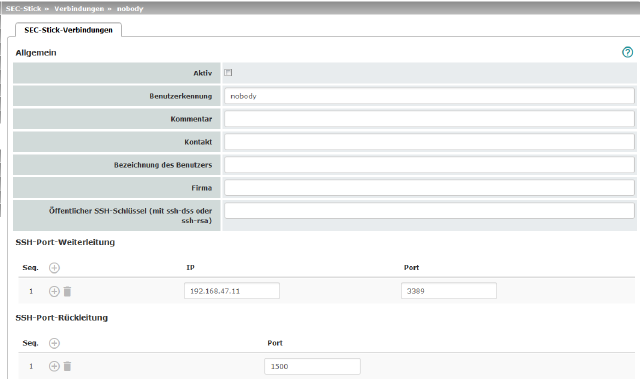
Task: Focus Bezeichnung des Benutzers field
Action: coord(430,165)
